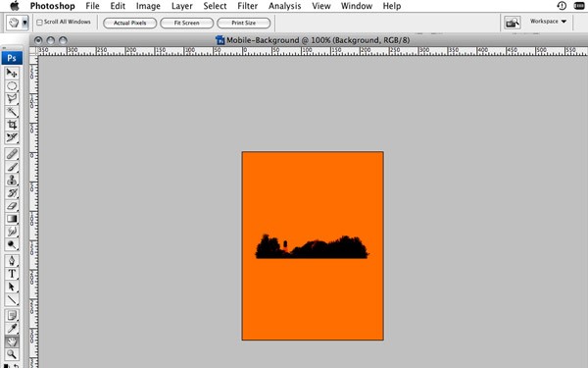Open the Analysis menu
588x368 pixels.
point(284,6)
